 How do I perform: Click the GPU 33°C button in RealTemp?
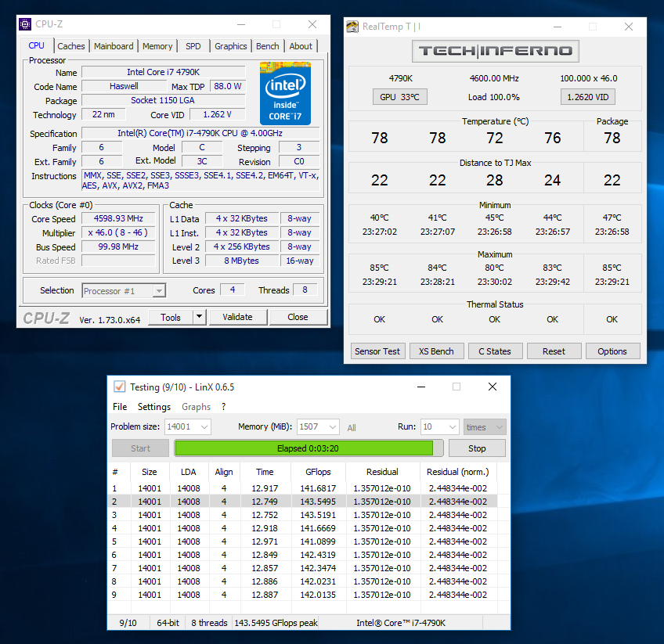(x=400, y=97)
